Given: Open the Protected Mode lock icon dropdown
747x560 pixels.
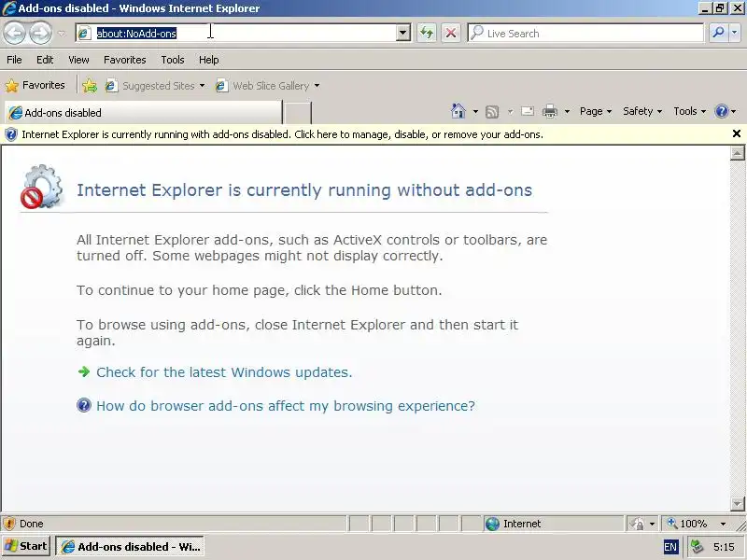Looking at the screenshot, I should click(x=641, y=524).
